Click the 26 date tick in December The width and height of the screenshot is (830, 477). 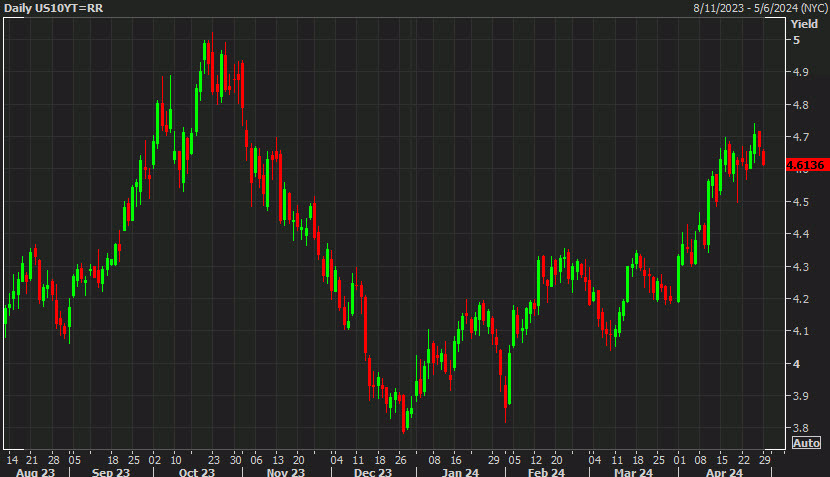(x=401, y=460)
